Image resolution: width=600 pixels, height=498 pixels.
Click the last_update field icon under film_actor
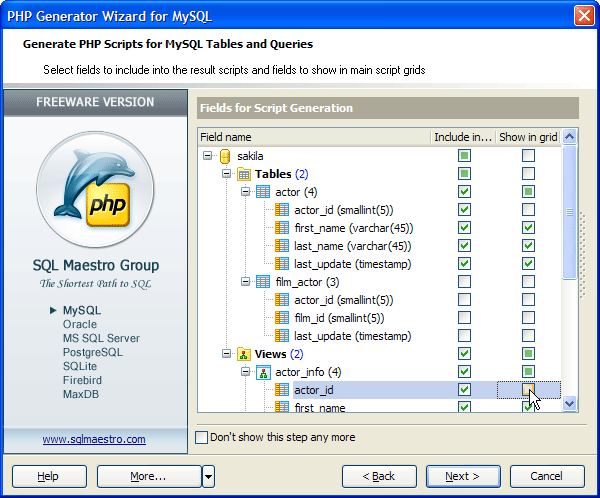pyautogui.click(x=282, y=336)
